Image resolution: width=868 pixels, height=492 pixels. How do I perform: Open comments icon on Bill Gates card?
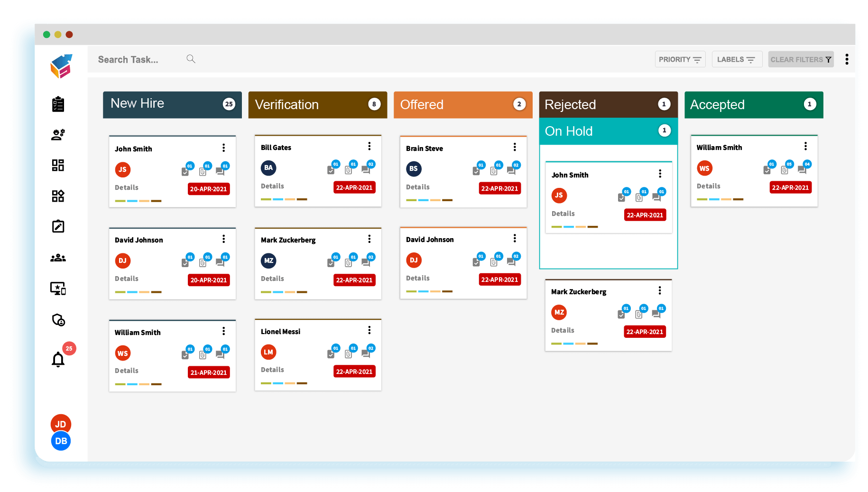(366, 169)
